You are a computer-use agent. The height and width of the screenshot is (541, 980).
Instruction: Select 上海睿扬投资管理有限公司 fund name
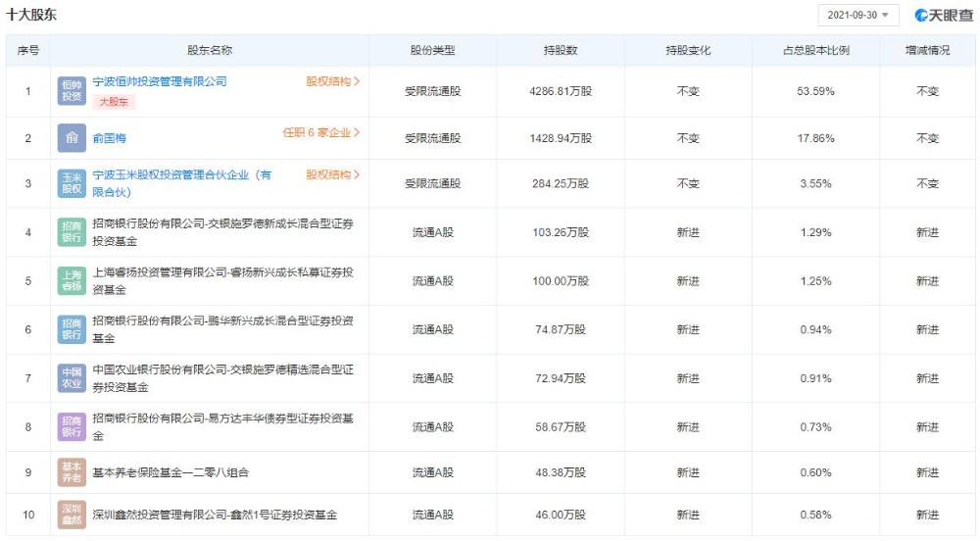click(x=223, y=281)
